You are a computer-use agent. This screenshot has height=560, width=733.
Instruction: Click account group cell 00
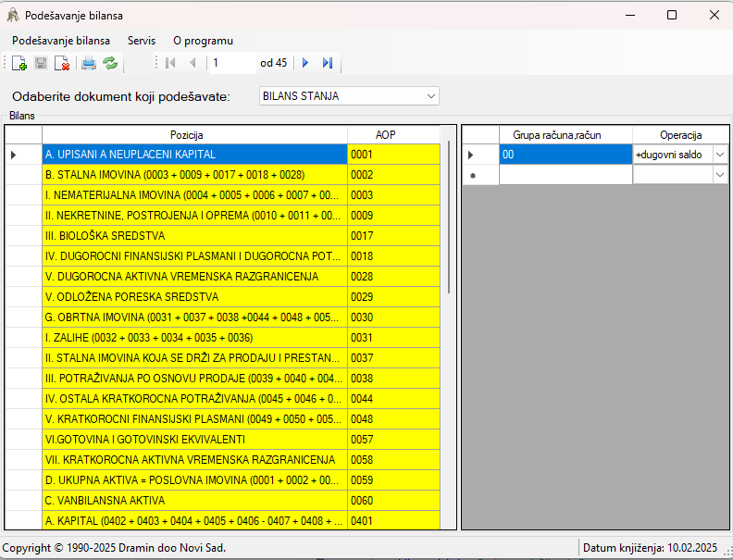(565, 155)
